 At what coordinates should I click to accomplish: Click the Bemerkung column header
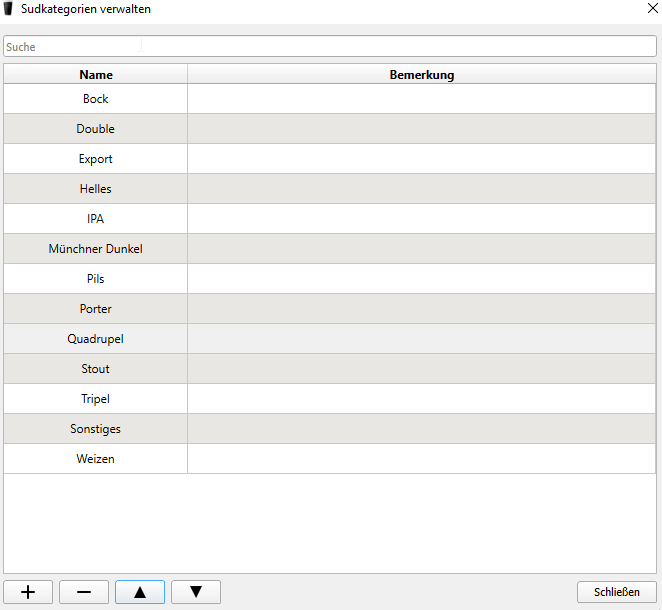pyautogui.click(x=421, y=75)
